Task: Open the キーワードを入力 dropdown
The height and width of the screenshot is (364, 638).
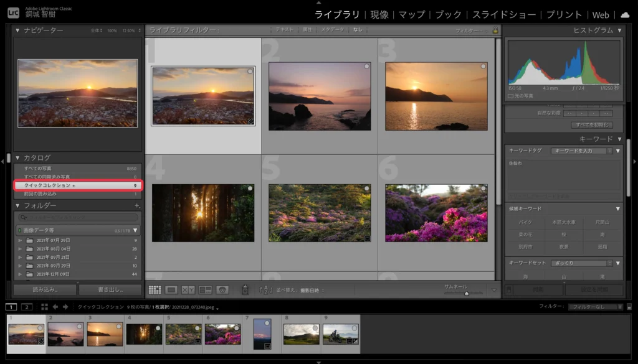Action: [x=581, y=151]
